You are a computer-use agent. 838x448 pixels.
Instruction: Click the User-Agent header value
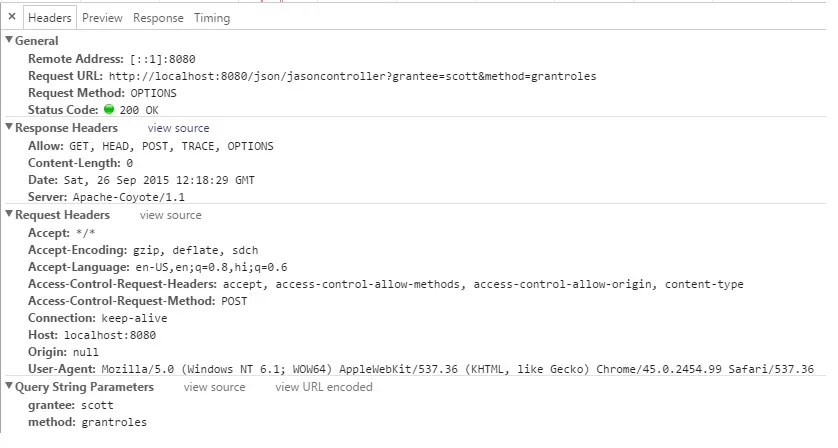click(457, 369)
